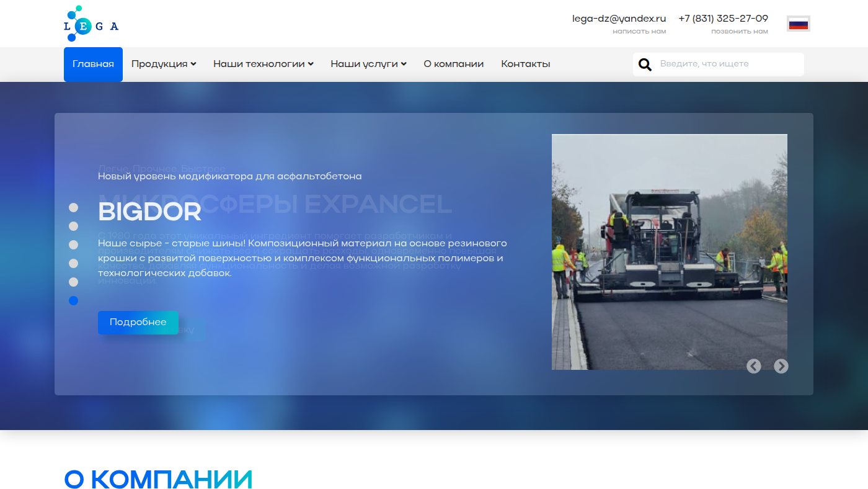Viewport: 868px width, 489px height.
Task: Select the first slider dot
Action: point(73,207)
